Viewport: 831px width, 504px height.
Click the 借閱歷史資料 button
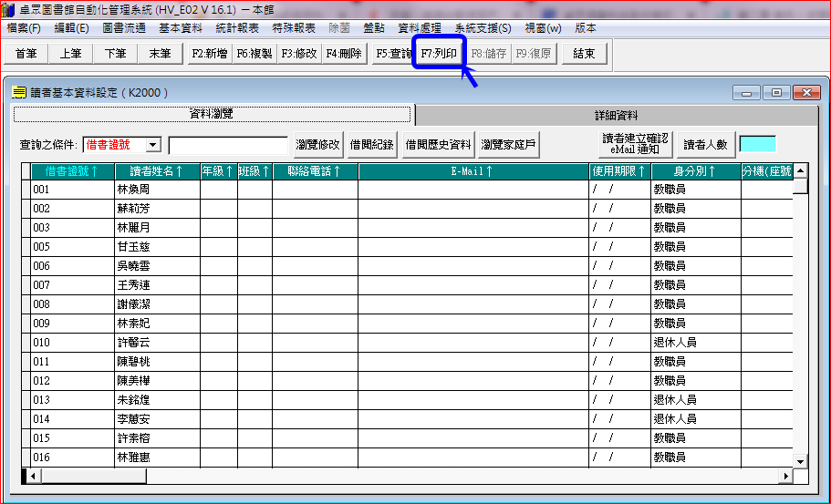[438, 145]
